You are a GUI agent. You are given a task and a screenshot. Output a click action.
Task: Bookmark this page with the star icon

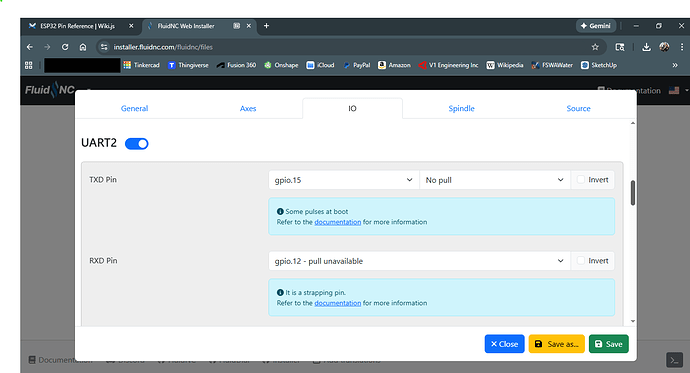[595, 47]
